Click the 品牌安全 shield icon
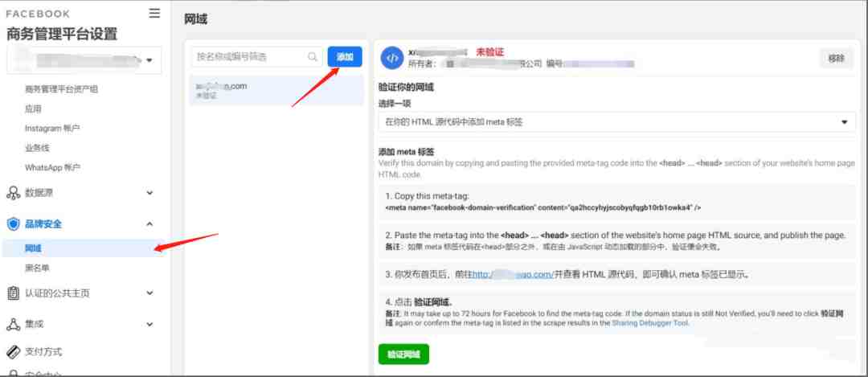868x377 pixels. pos(14,223)
